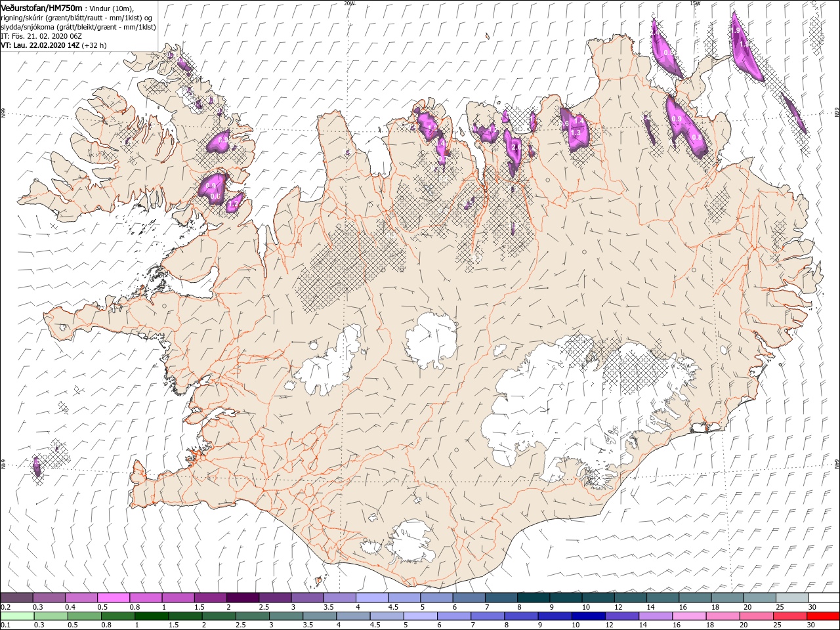Click the 20W longitude label
This screenshot has height=630, width=840.
pyautogui.click(x=349, y=3)
